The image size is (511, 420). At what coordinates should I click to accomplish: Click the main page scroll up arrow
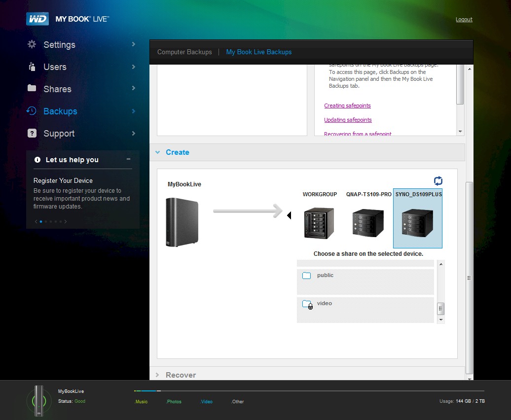pyautogui.click(x=469, y=69)
